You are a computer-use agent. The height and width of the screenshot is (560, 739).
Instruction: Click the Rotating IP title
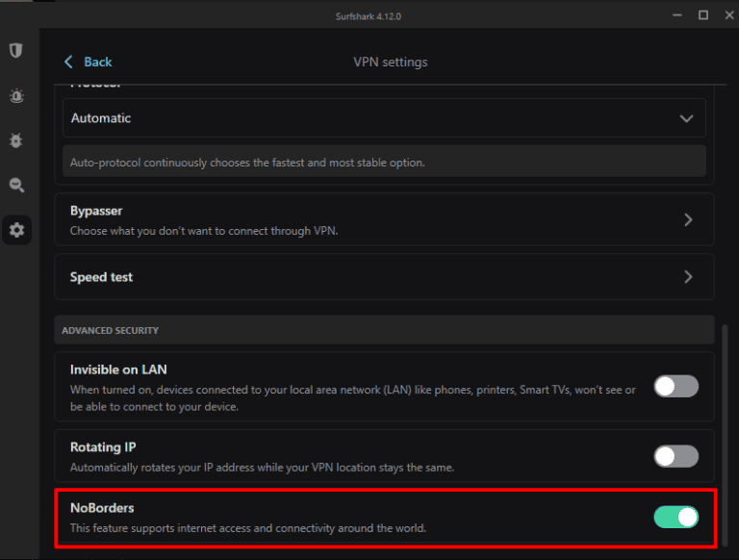tap(103, 446)
